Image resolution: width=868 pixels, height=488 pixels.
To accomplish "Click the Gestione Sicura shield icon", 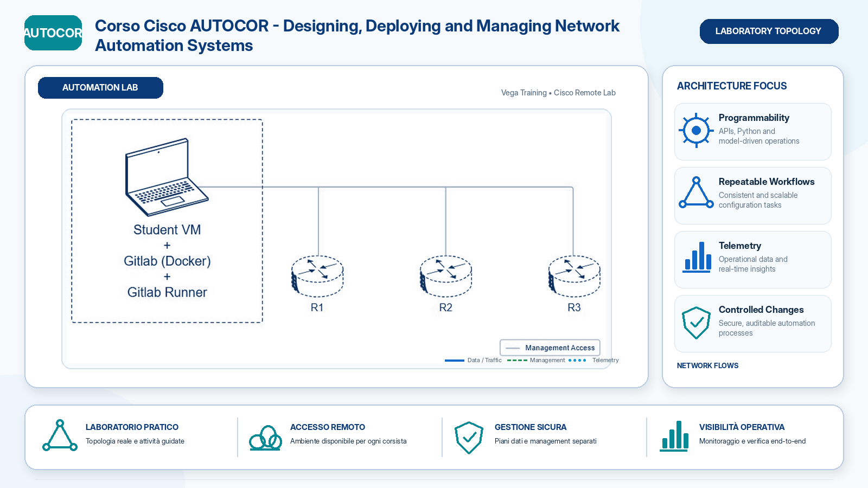I will pyautogui.click(x=469, y=438).
